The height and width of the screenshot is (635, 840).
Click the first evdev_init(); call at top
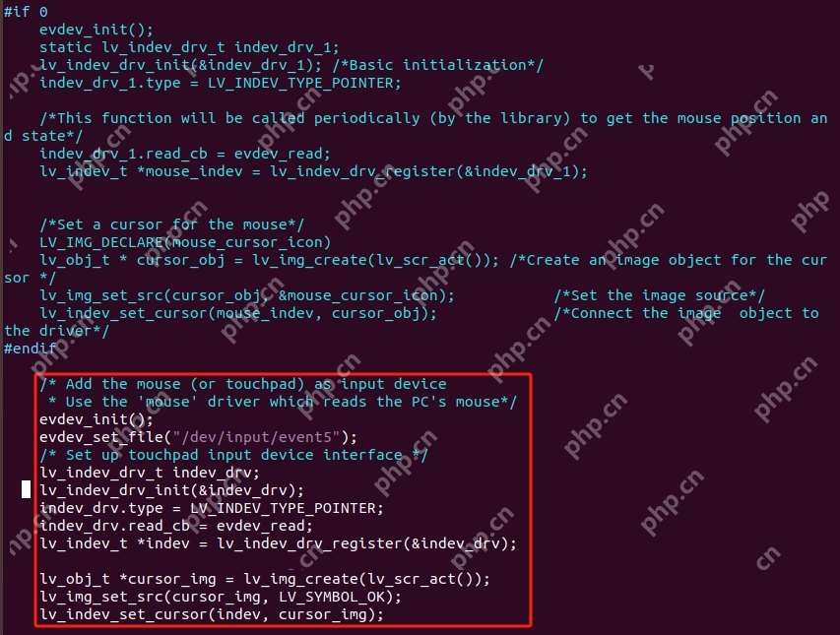97,30
